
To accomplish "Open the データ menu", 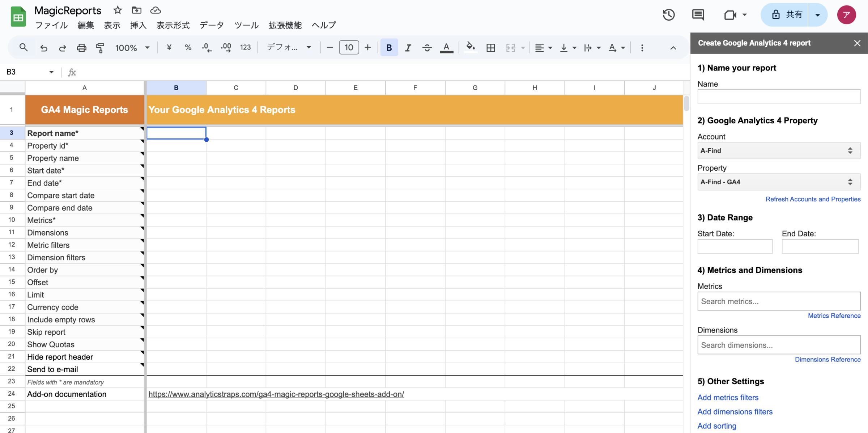I will [212, 25].
